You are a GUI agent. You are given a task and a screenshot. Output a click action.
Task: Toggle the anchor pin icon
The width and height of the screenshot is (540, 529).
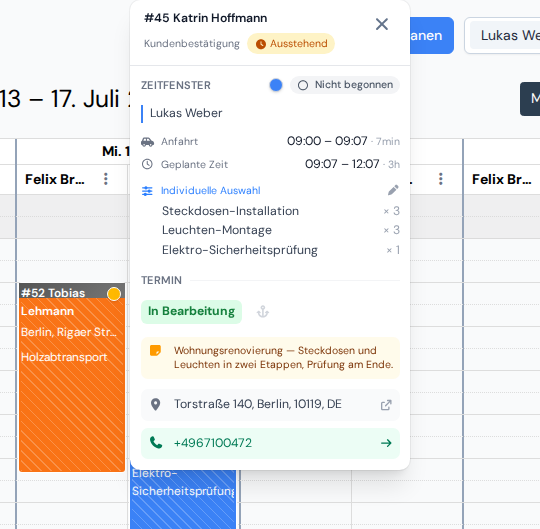click(263, 312)
